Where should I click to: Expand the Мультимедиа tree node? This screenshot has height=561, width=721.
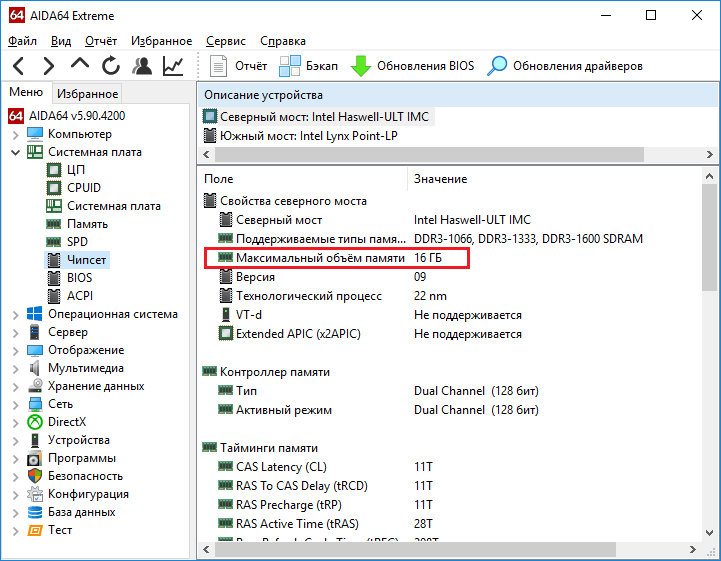(16, 369)
